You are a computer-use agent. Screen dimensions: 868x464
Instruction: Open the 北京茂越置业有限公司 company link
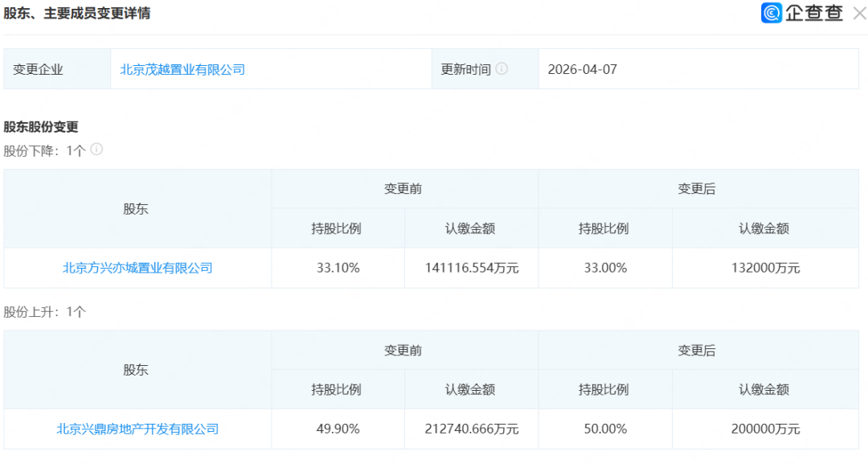(182, 70)
